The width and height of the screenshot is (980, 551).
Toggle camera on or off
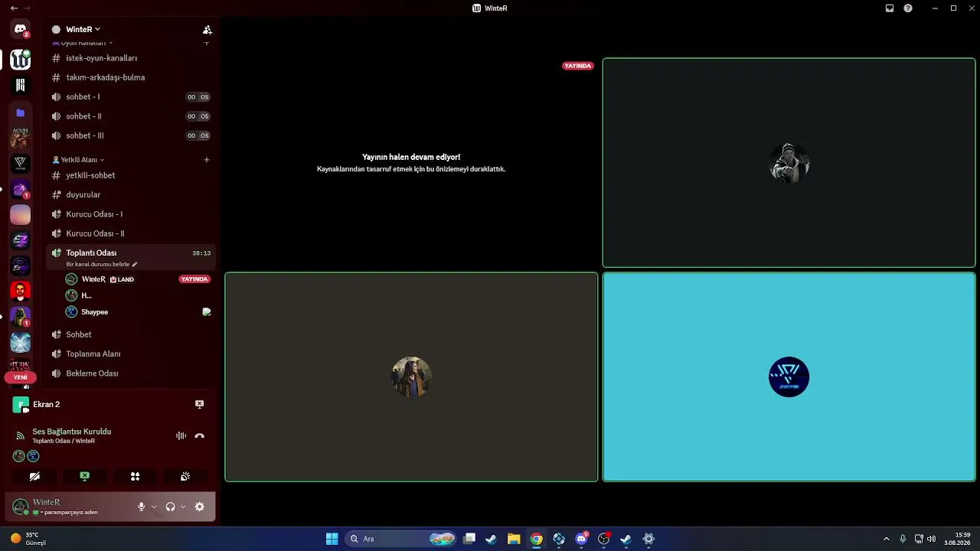34,476
